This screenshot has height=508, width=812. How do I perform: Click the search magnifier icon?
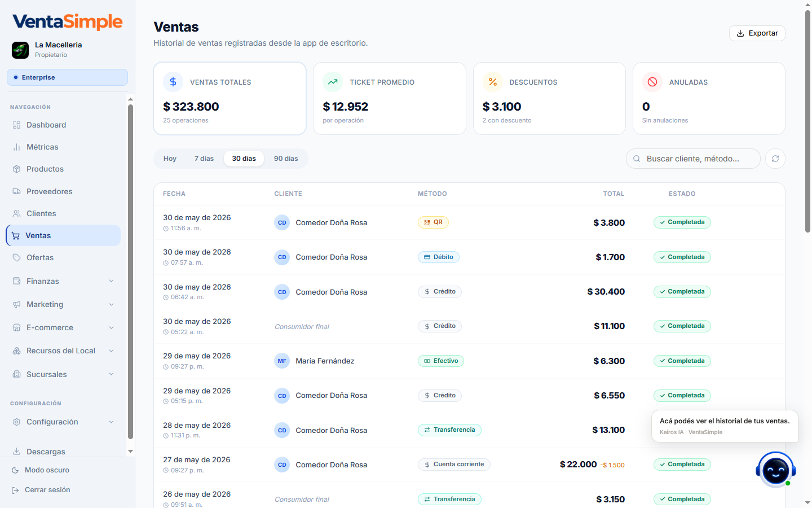(x=637, y=159)
